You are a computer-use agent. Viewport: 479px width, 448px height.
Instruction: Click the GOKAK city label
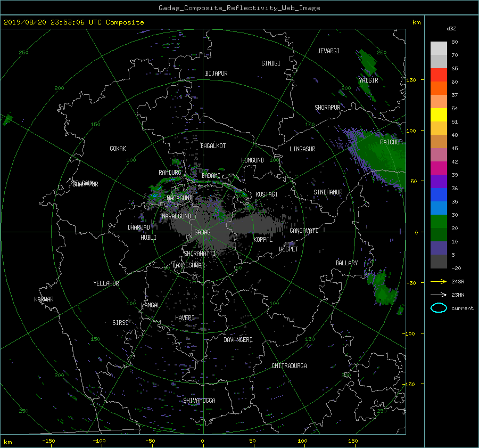click(x=118, y=149)
